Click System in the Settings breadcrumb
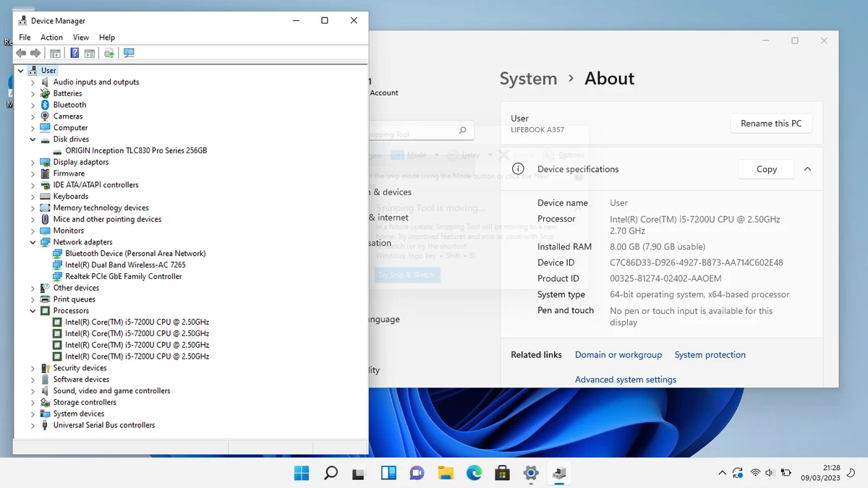 pyautogui.click(x=528, y=79)
